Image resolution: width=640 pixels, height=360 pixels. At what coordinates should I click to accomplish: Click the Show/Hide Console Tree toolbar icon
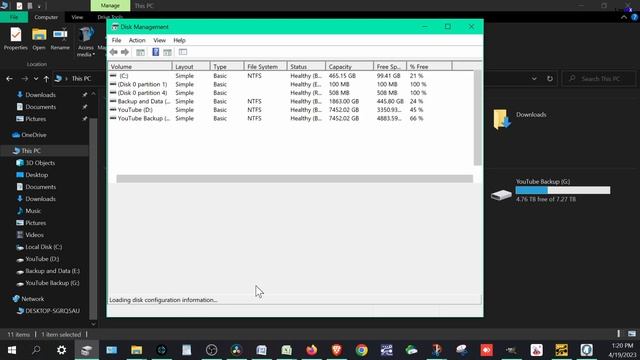(140, 52)
